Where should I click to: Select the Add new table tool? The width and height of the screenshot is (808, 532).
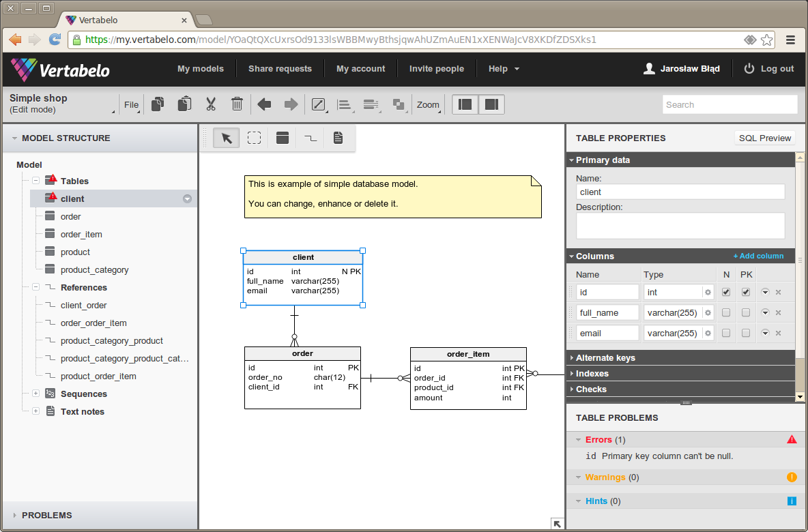point(283,138)
